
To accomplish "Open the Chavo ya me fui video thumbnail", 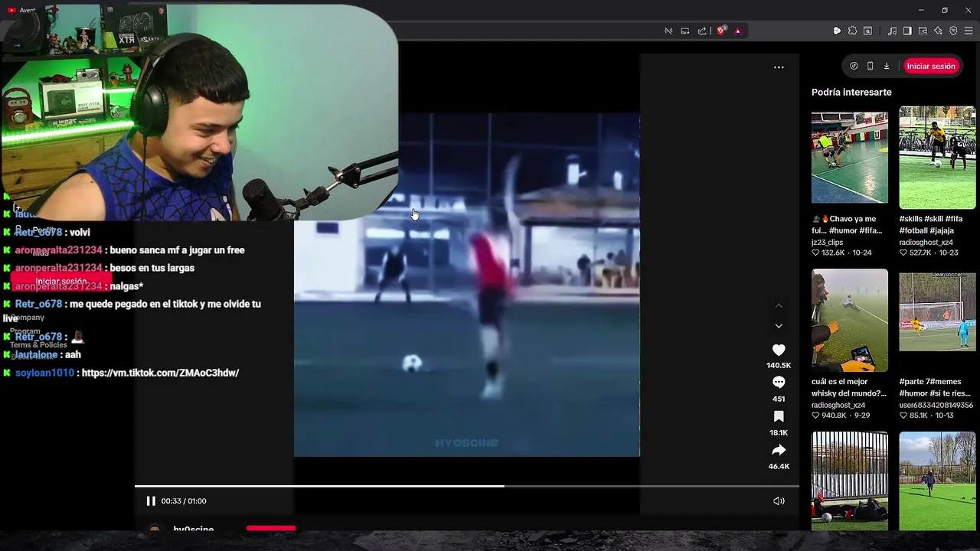I will [850, 157].
